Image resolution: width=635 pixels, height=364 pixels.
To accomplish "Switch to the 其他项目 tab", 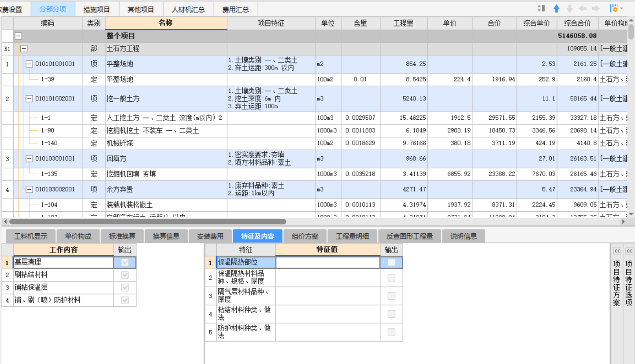I will pyautogui.click(x=141, y=9).
